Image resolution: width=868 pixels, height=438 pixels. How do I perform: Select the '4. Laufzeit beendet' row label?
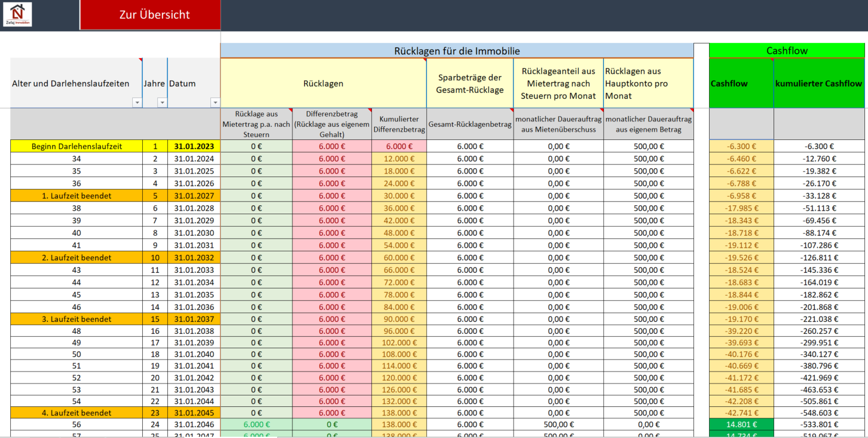pos(77,413)
